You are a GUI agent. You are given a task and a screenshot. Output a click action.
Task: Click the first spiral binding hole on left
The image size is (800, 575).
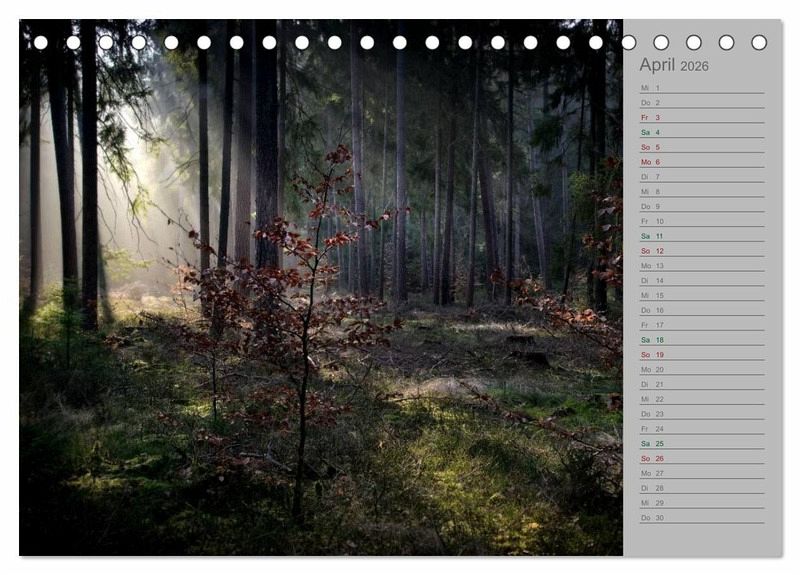point(40,42)
